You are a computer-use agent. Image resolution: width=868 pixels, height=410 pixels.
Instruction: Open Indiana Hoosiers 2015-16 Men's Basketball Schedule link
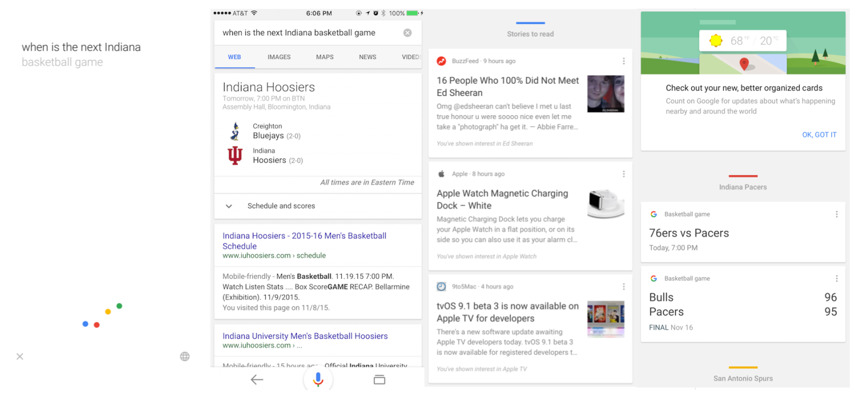coord(304,241)
